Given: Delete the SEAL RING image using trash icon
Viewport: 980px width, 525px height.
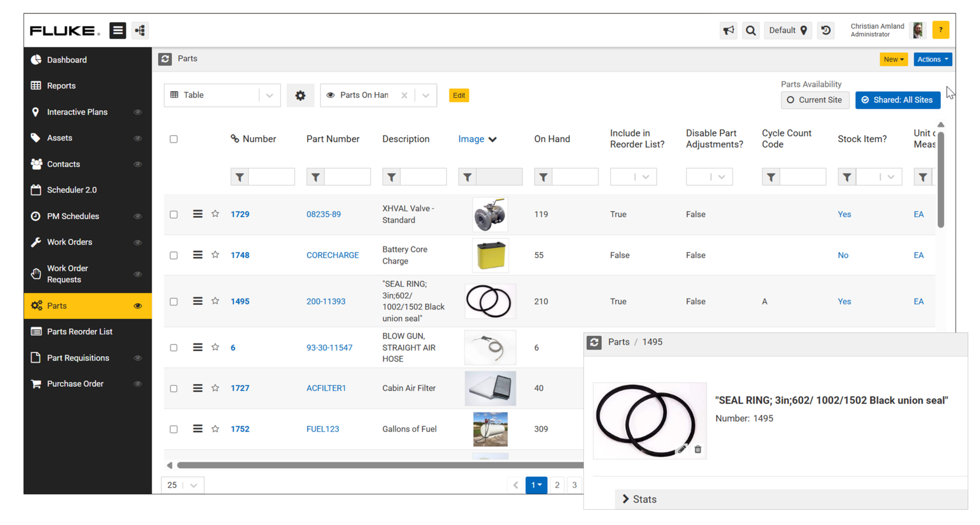Looking at the screenshot, I should pos(698,449).
